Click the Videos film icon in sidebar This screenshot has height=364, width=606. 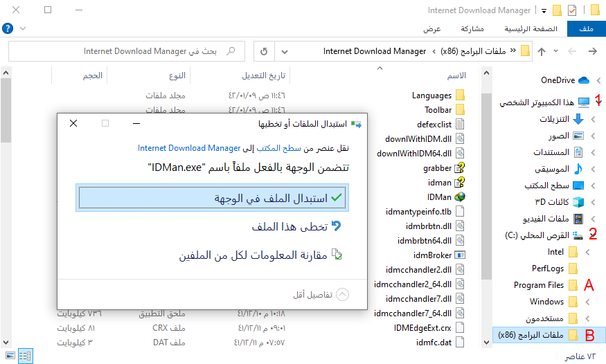coord(578,219)
